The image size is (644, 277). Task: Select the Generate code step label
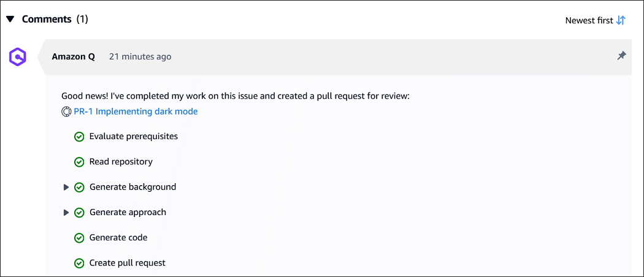118,238
